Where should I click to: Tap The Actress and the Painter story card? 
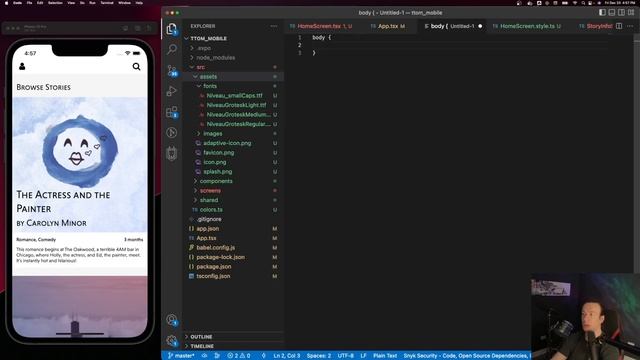click(x=80, y=182)
